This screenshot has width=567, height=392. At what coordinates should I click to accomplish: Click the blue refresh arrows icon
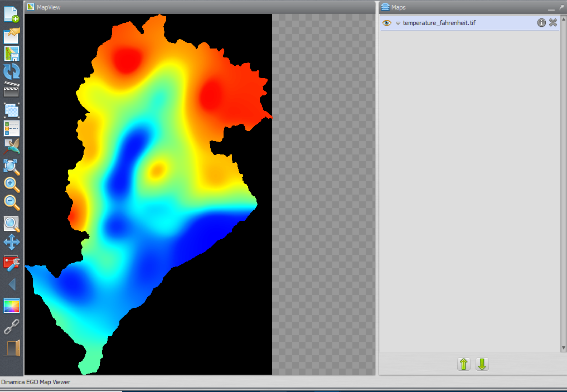(12, 71)
